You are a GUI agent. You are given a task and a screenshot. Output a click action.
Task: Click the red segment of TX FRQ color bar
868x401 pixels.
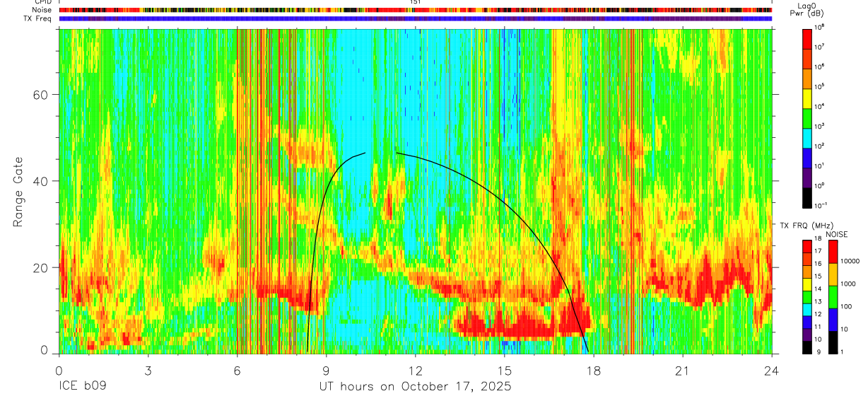(x=807, y=247)
